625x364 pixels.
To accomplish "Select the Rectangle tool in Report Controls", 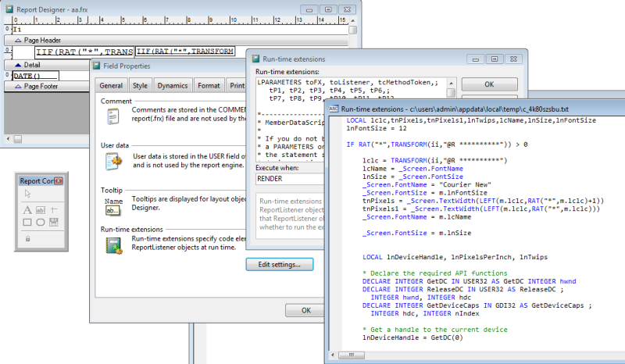I will [27, 222].
